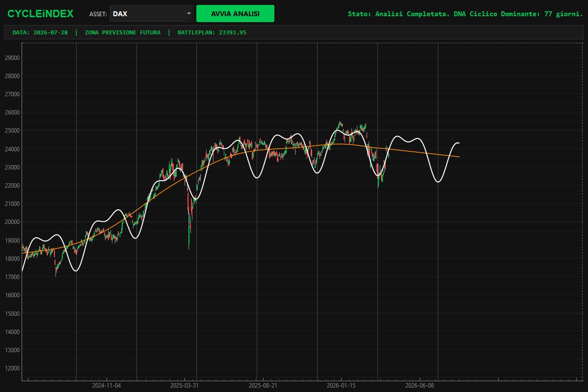Click the 2026-06-08 date axis label

click(x=420, y=386)
